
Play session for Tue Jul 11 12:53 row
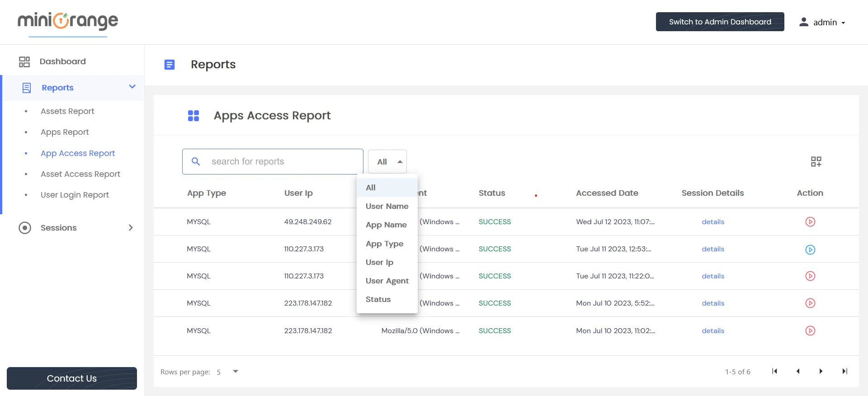(x=810, y=250)
